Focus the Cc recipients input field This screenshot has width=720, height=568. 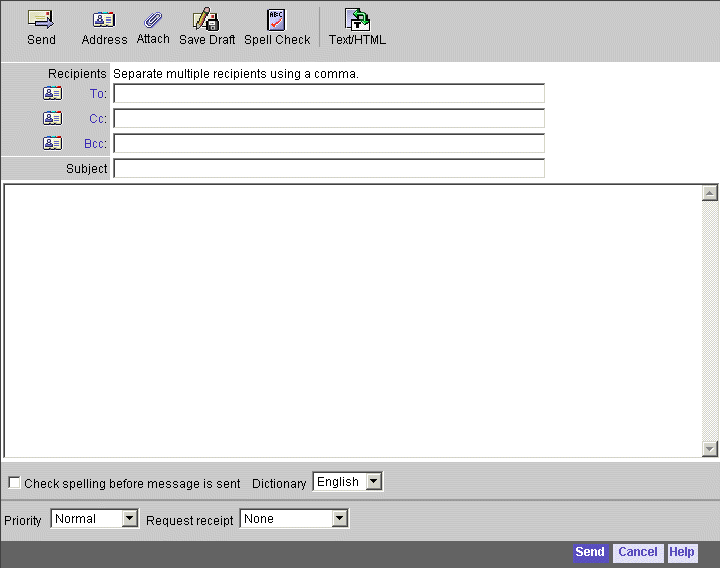tap(329, 118)
